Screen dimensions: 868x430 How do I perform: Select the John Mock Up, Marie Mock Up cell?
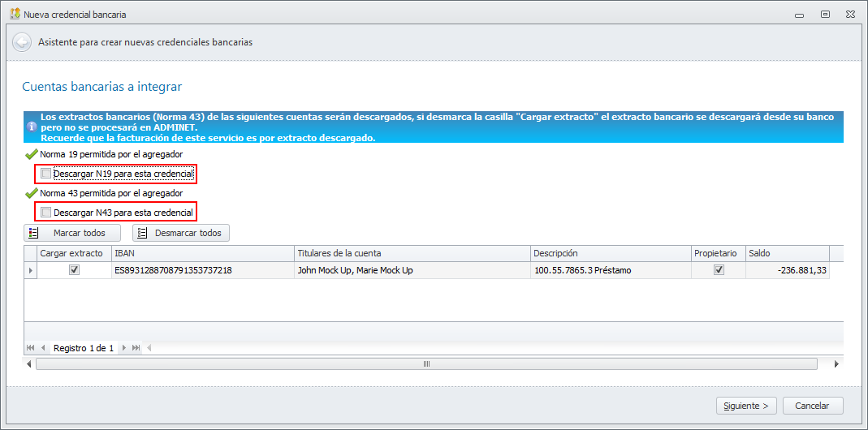click(x=412, y=270)
